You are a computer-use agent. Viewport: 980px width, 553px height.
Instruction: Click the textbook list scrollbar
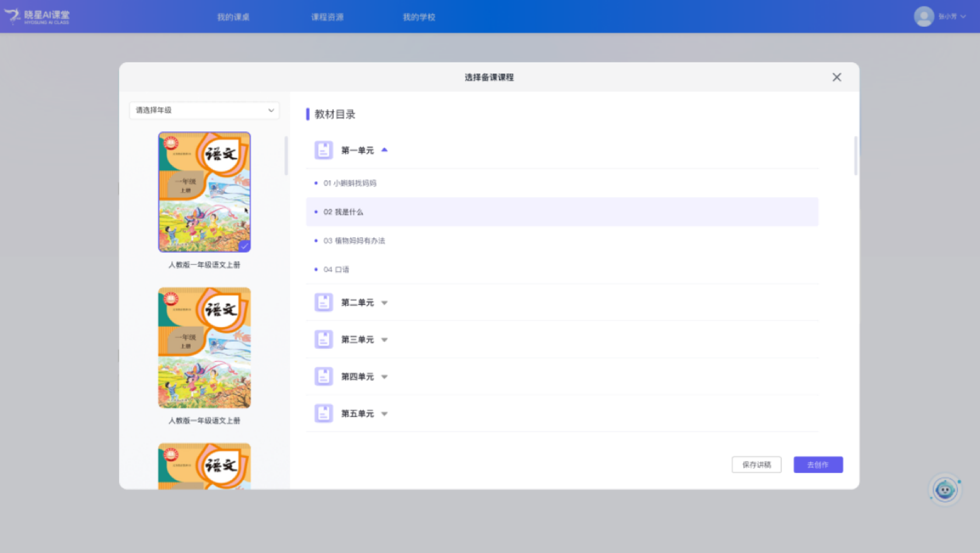pos(286,156)
